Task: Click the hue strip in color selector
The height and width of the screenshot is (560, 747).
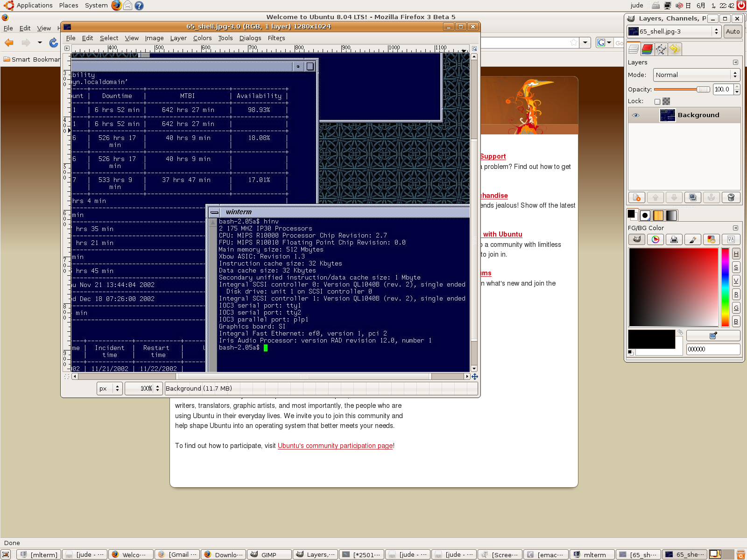Action: pyautogui.click(x=725, y=287)
